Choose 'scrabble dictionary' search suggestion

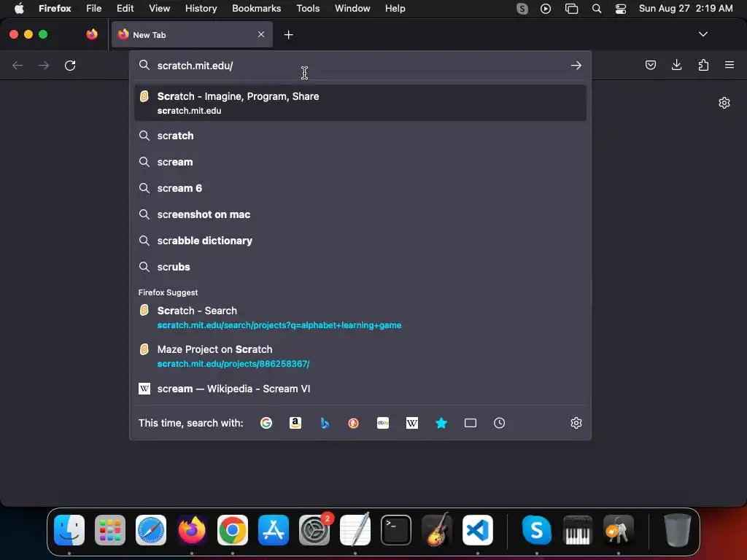tap(360, 241)
